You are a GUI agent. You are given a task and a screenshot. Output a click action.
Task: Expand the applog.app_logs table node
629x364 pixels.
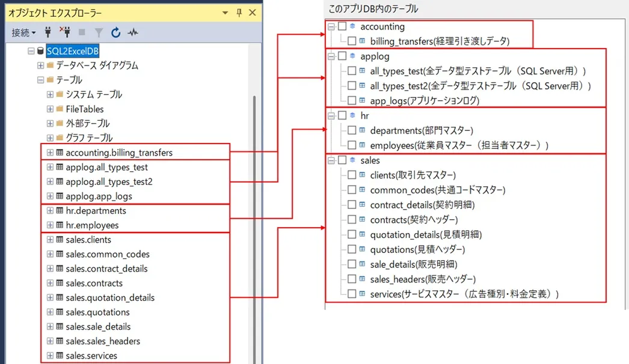pos(50,196)
